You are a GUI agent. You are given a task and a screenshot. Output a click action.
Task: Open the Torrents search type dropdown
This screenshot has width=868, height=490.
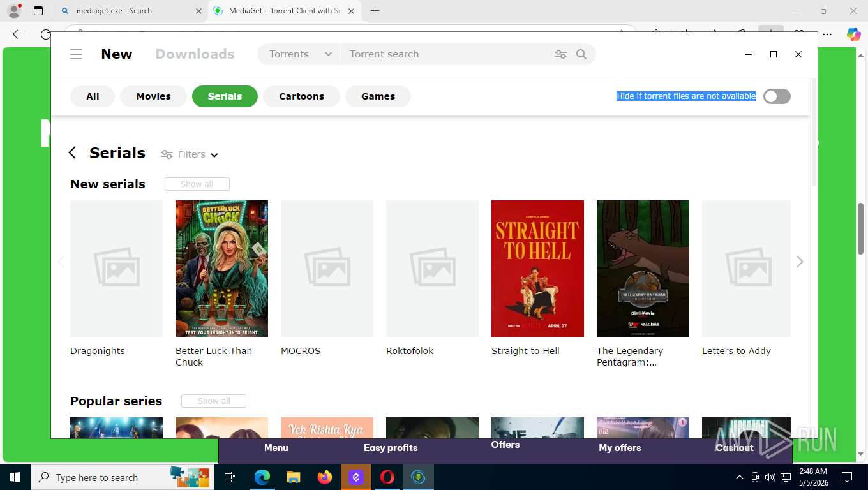click(299, 54)
